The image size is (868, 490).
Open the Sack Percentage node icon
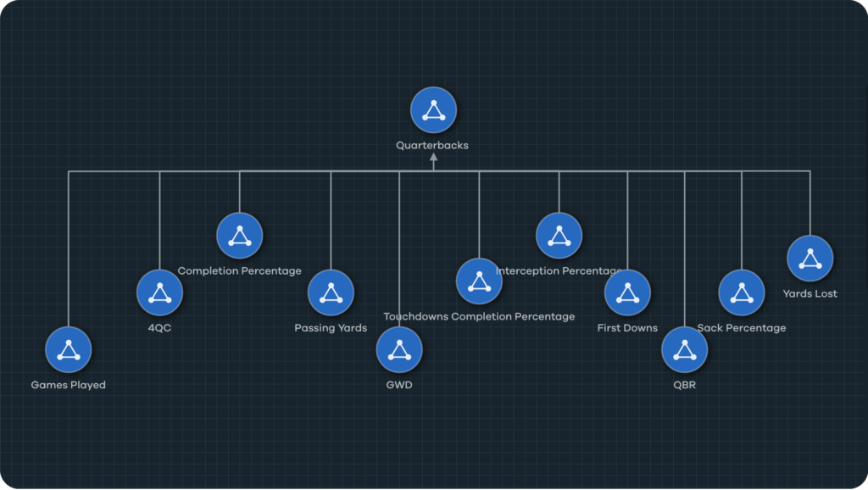[741, 292]
